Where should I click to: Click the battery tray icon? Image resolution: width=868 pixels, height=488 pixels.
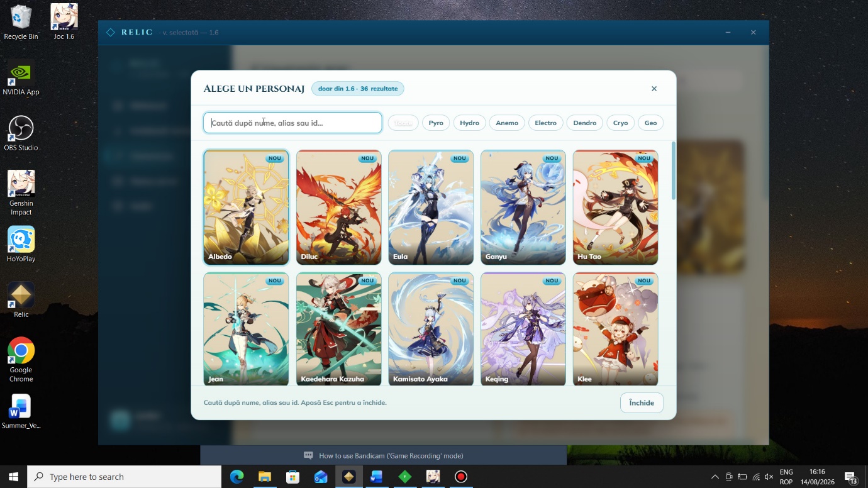coord(742,477)
